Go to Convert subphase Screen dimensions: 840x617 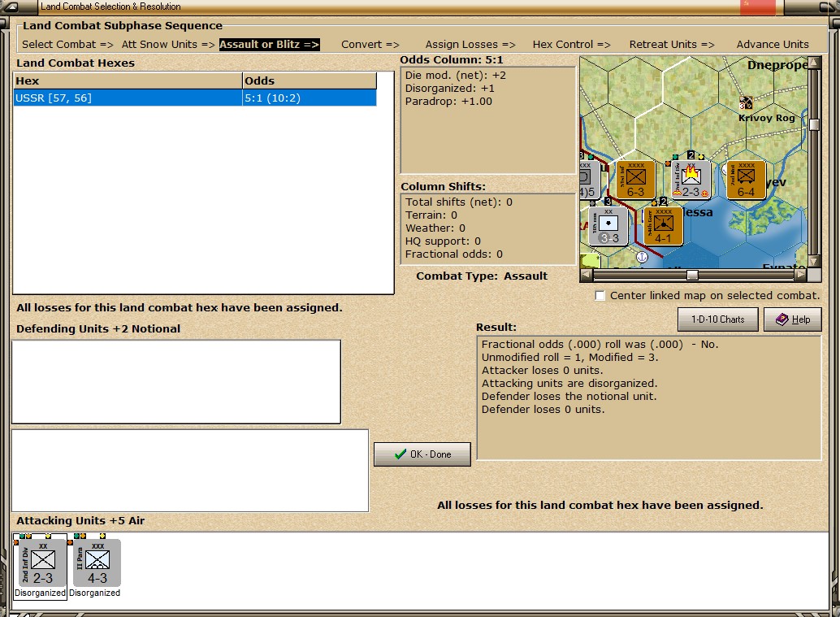click(x=370, y=45)
